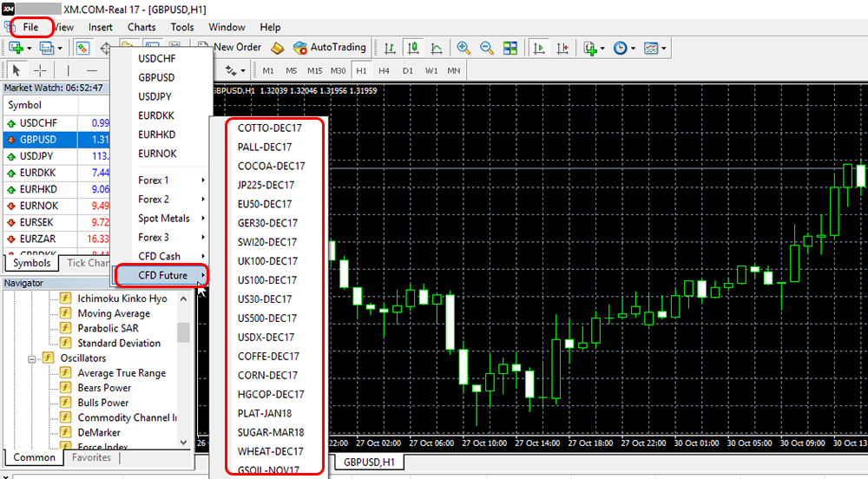This screenshot has height=479, width=868.
Task: Open the New Chart toolbar icon
Action: pos(16,48)
